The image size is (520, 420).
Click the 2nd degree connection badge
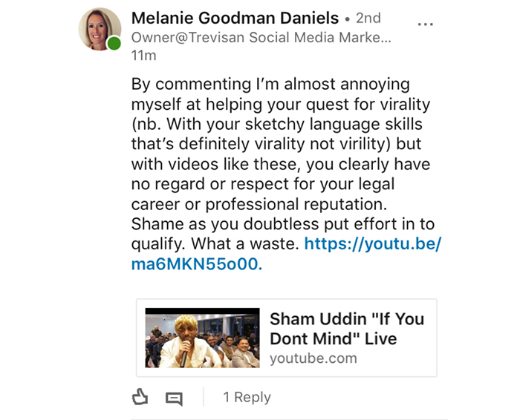pyautogui.click(x=368, y=18)
